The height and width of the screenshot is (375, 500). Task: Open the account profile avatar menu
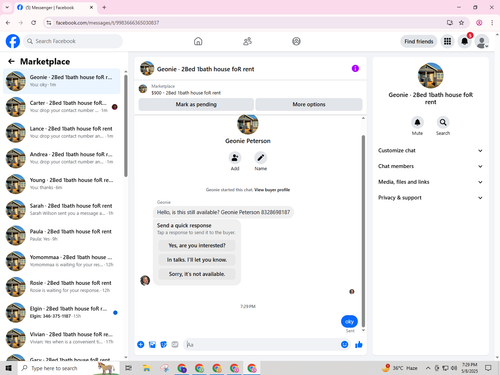click(482, 41)
